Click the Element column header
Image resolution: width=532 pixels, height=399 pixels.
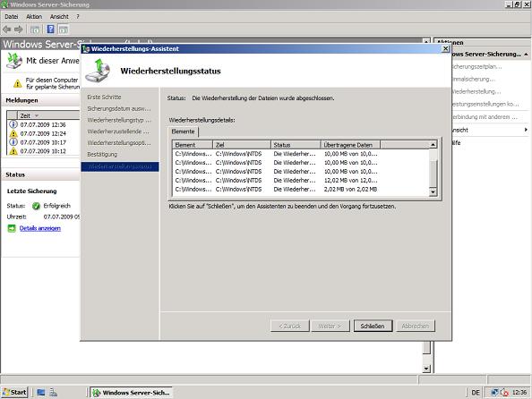point(193,145)
